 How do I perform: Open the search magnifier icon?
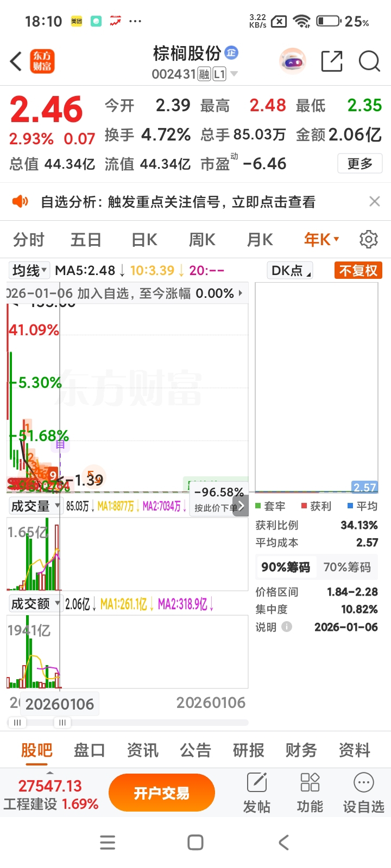pos(369,61)
